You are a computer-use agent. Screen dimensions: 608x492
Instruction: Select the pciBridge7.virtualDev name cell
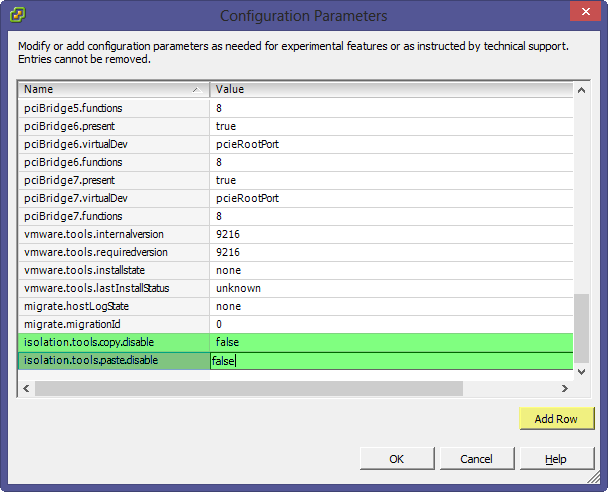(114, 198)
